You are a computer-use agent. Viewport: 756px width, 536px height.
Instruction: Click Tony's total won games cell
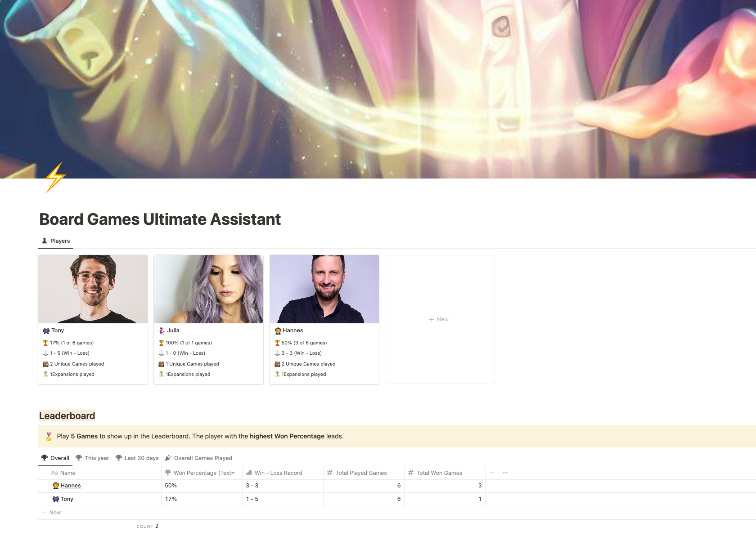pos(445,499)
